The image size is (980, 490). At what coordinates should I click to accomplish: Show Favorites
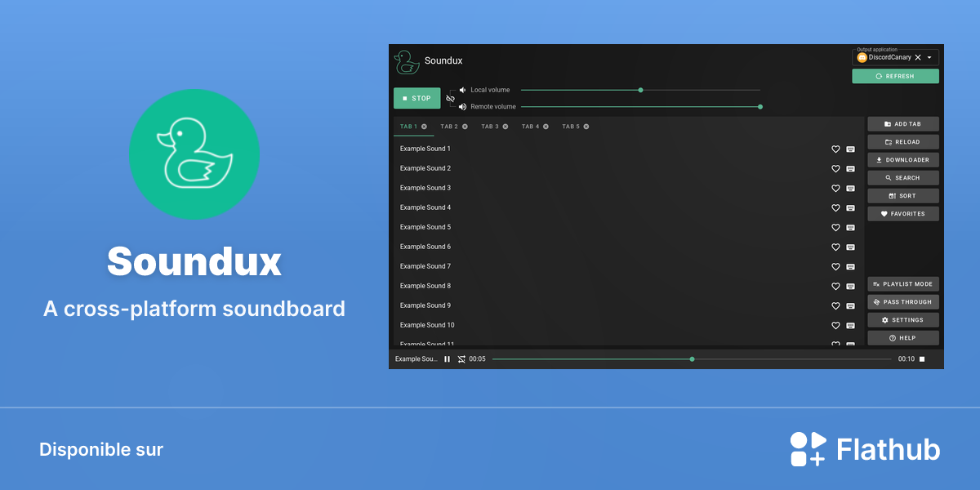pos(903,214)
